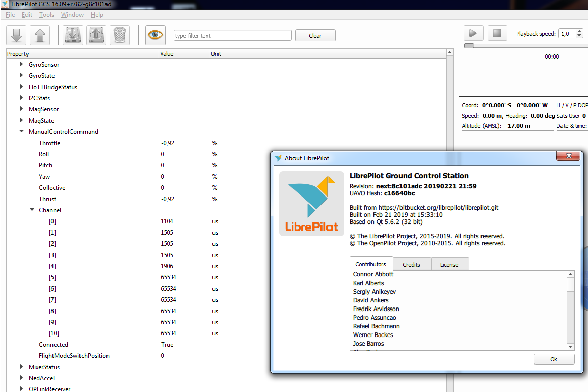
Task: Expand the HoTTBridgeStatus tree node
Action: tap(22, 87)
